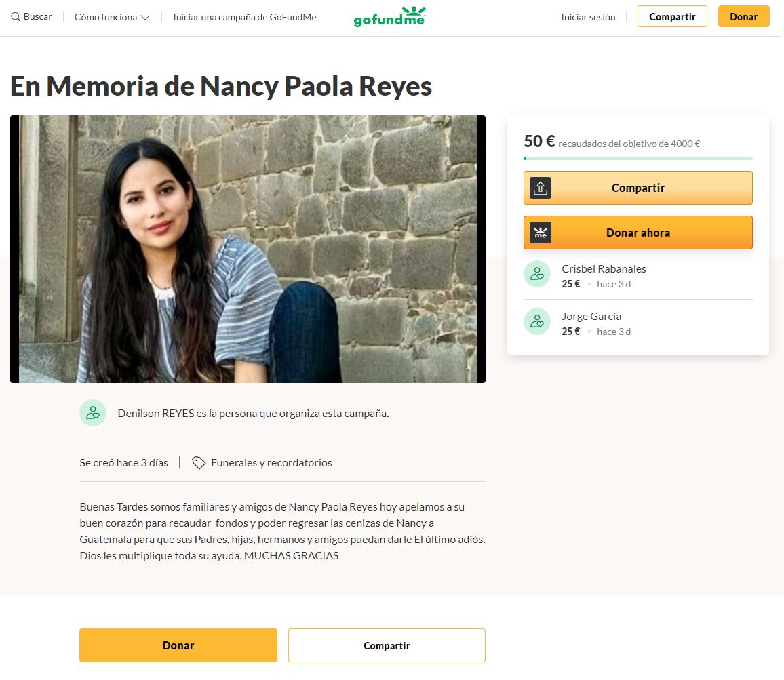Image resolution: width=784 pixels, height=680 pixels.
Task: Click the fundraising progress bar
Action: click(638, 159)
